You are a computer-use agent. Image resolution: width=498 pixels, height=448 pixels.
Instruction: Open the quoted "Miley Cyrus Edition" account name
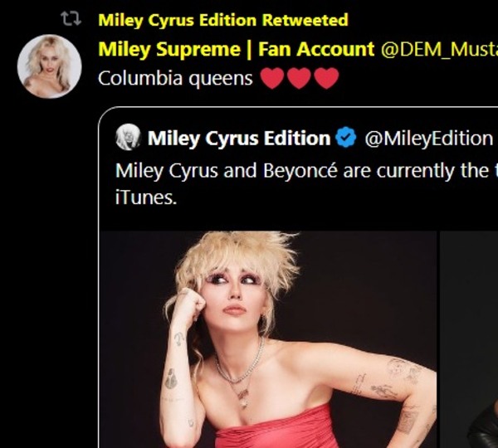pos(239,138)
